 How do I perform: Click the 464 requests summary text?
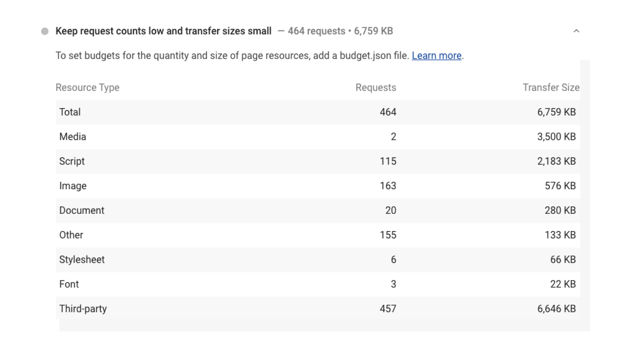coord(316,31)
